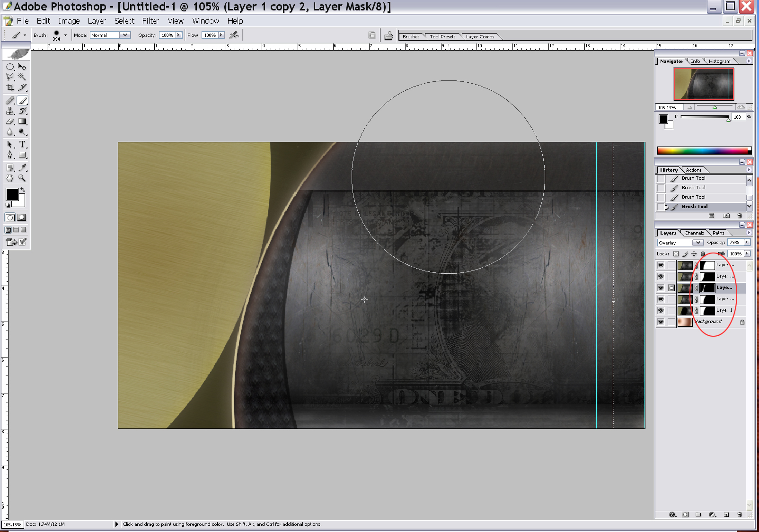Select the Type tool
759x532 pixels.
[x=22, y=144]
